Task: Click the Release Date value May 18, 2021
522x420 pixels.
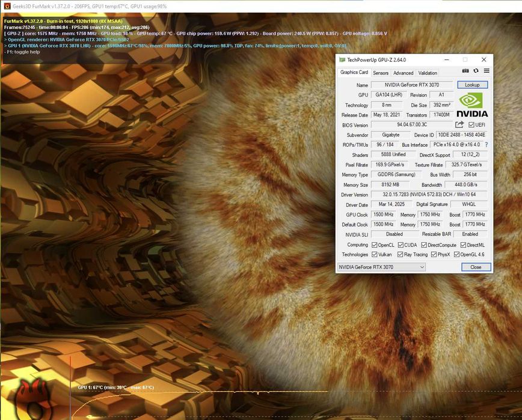Action: click(x=387, y=115)
